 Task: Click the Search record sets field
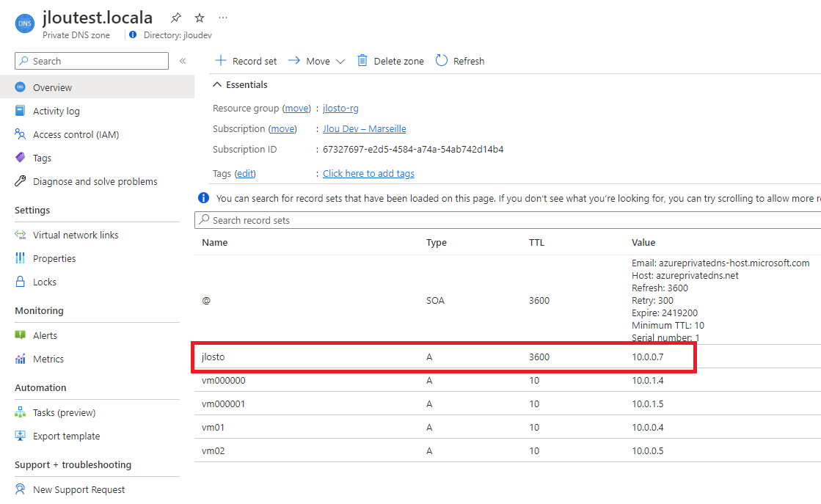(508, 220)
